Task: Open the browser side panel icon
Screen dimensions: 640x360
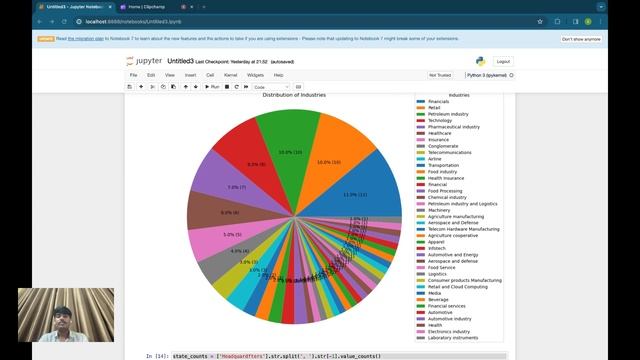Action: coord(575,22)
